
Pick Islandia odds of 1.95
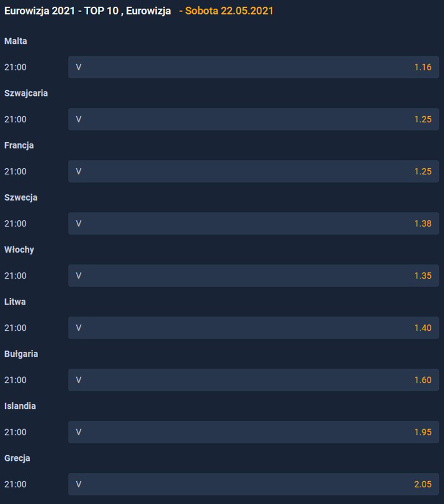pyautogui.click(x=253, y=431)
